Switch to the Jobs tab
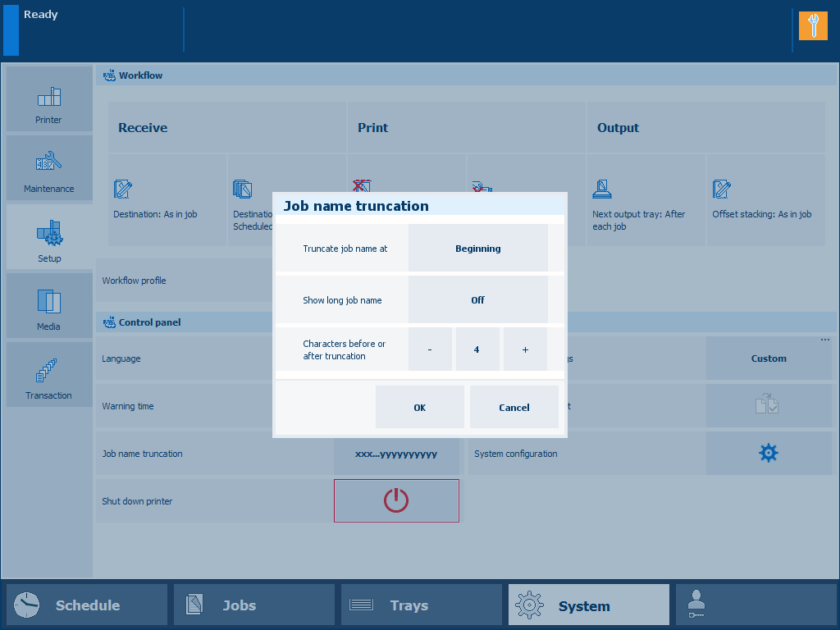 point(254,605)
